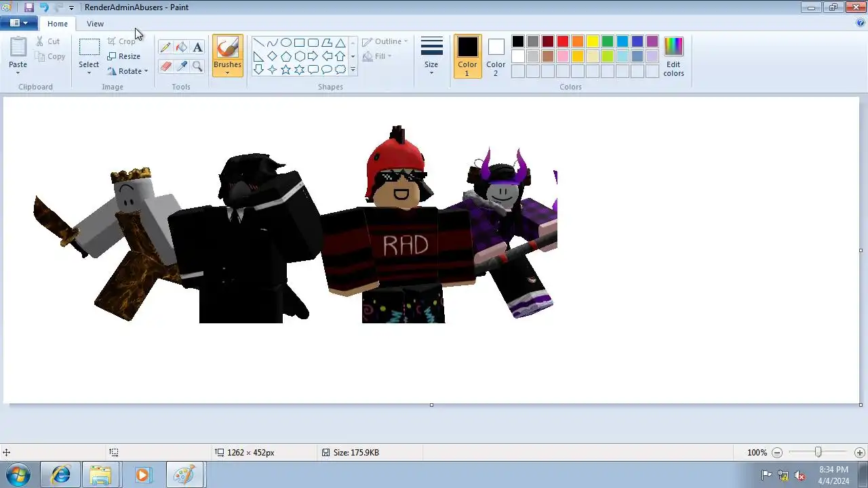This screenshot has height=488, width=868.
Task: Switch to the Home tab
Action: click(58, 24)
